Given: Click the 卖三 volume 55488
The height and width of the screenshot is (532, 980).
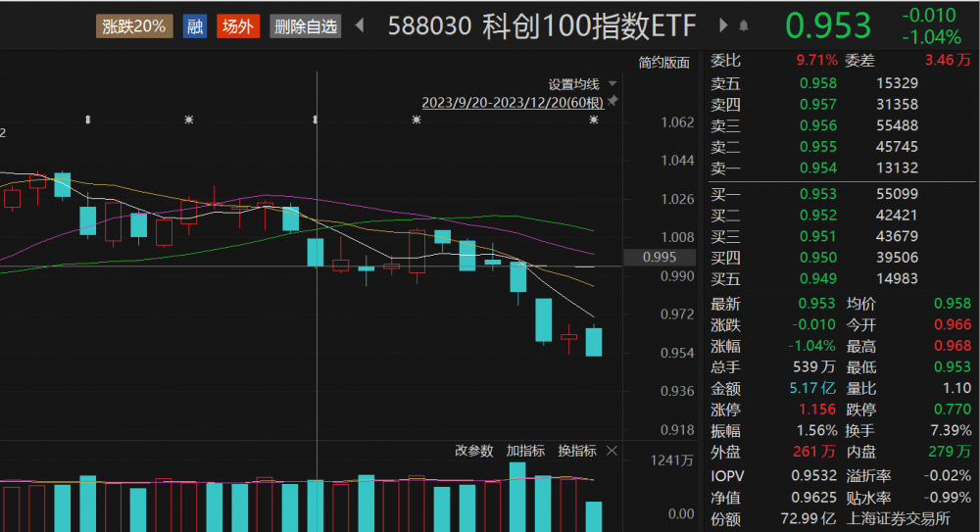Looking at the screenshot, I should point(897,125).
